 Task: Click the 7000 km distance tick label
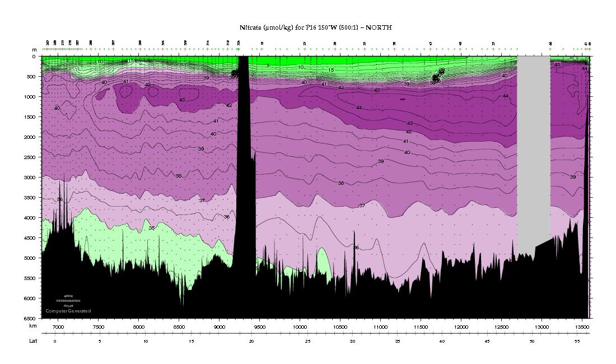(58, 327)
